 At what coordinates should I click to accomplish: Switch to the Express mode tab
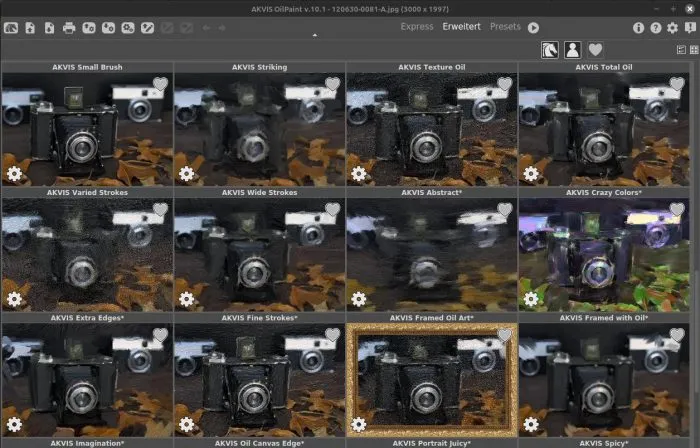click(x=417, y=27)
